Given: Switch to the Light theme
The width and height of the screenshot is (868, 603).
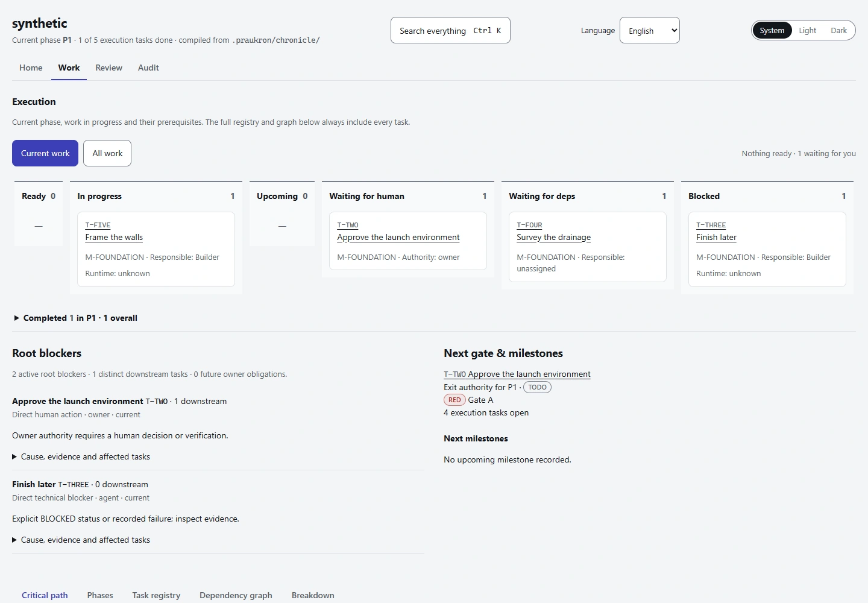Looking at the screenshot, I should pyautogui.click(x=807, y=30).
